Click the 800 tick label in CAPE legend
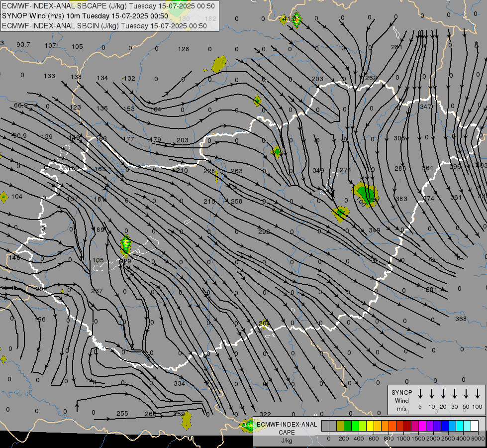This screenshot has width=487, height=448. tap(389, 439)
